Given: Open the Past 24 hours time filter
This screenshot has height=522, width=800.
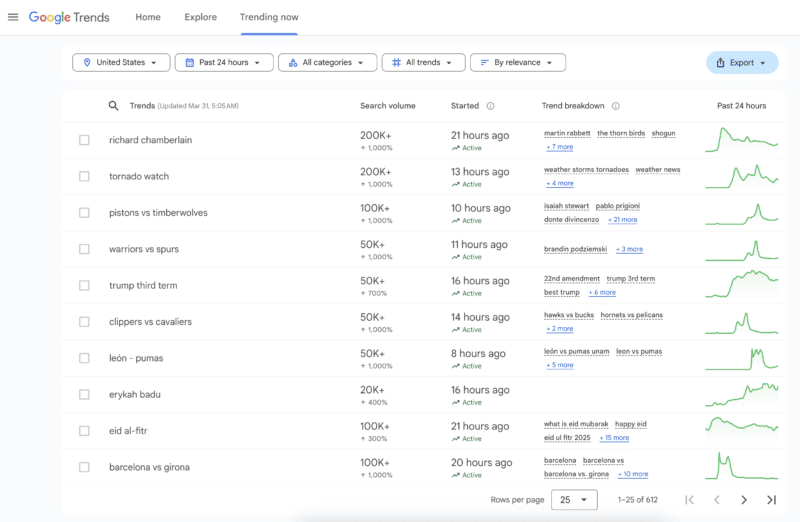Looking at the screenshot, I should point(224,62).
